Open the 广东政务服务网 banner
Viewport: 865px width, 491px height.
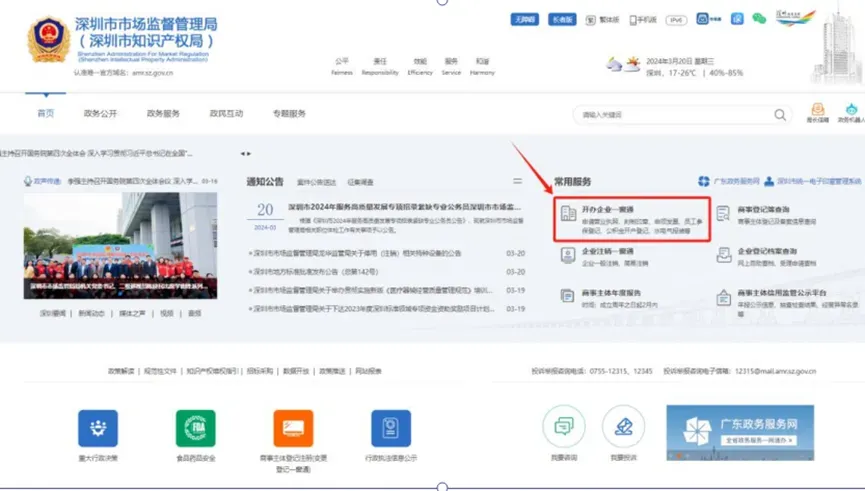pos(740,433)
